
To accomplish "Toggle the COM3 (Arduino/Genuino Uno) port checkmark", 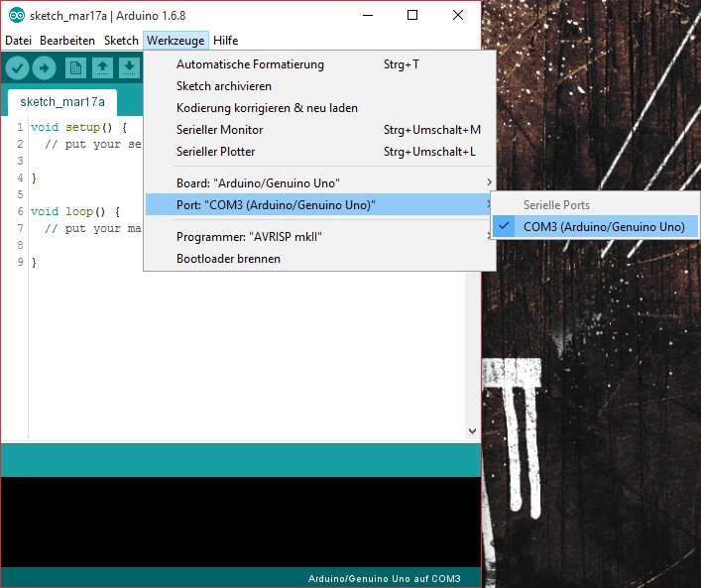I will click(595, 227).
